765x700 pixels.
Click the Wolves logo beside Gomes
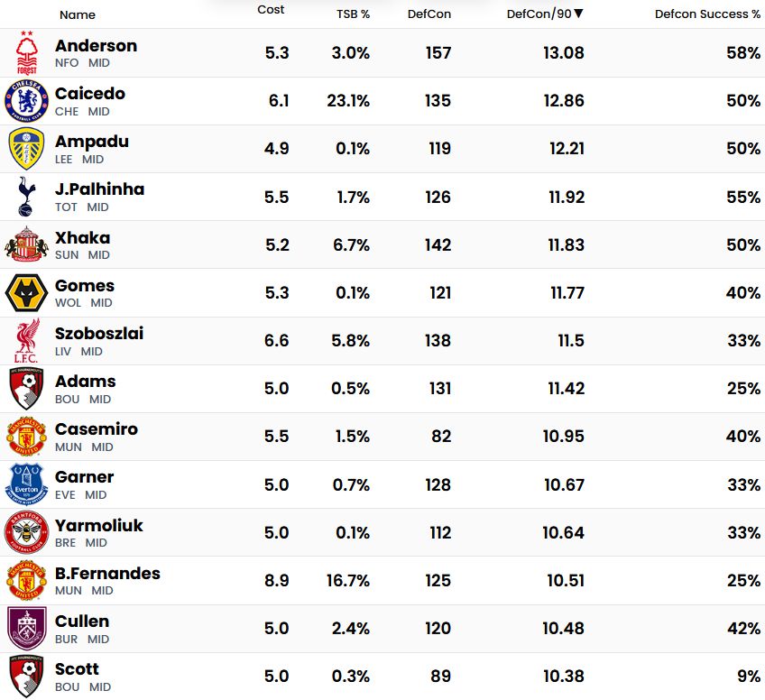point(26,293)
